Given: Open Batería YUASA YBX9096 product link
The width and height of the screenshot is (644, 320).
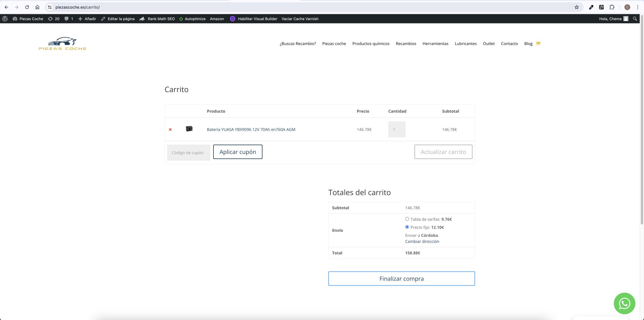Looking at the screenshot, I should pyautogui.click(x=251, y=129).
